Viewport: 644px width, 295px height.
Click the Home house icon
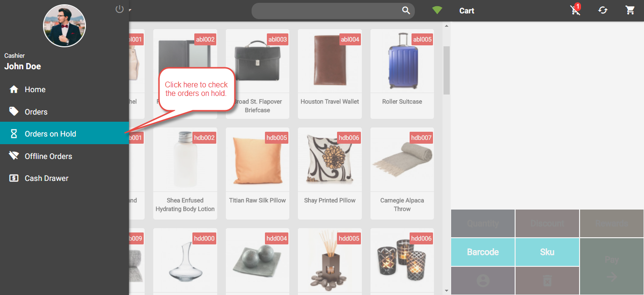click(x=14, y=89)
